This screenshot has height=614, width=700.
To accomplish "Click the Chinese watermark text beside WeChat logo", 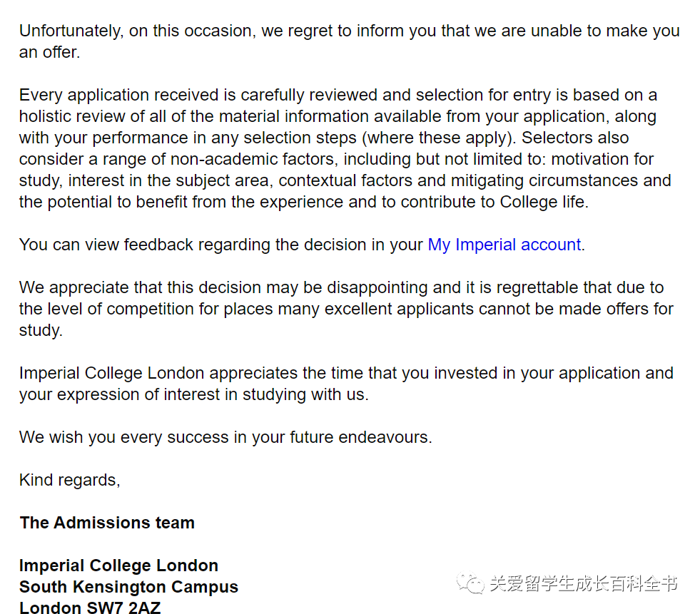I will tap(584, 583).
